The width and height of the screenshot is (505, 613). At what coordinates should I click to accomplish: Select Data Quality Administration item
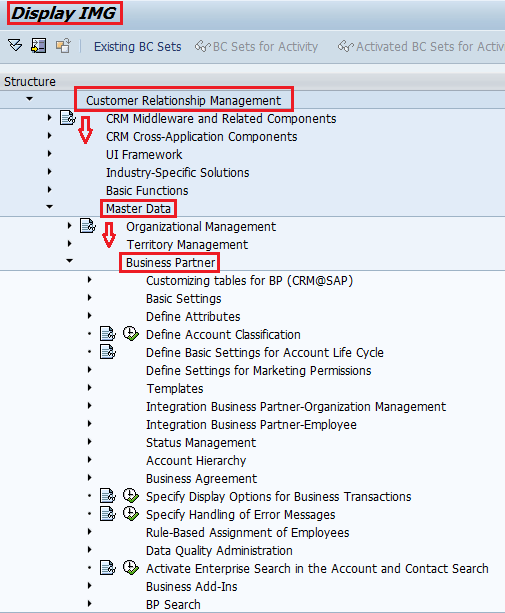(x=219, y=550)
